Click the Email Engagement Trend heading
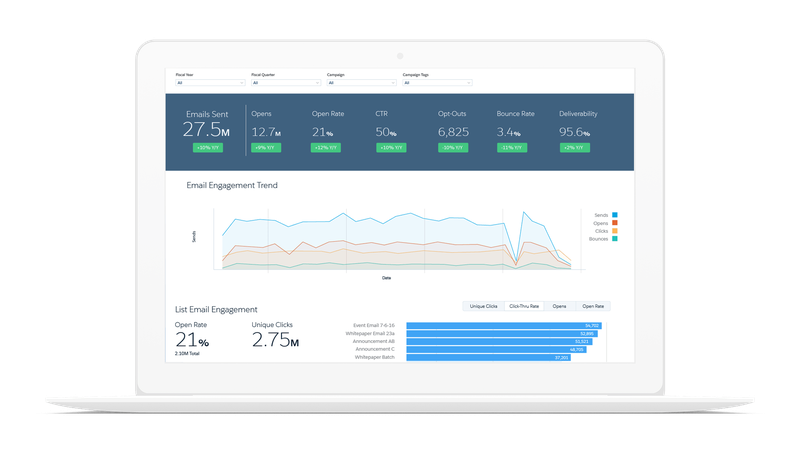The image size is (800, 450). [232, 185]
